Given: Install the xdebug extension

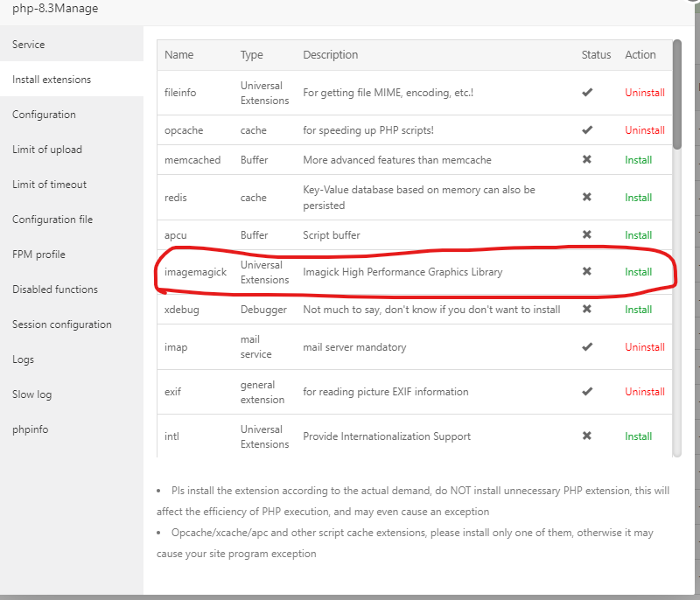Looking at the screenshot, I should 639,309.
